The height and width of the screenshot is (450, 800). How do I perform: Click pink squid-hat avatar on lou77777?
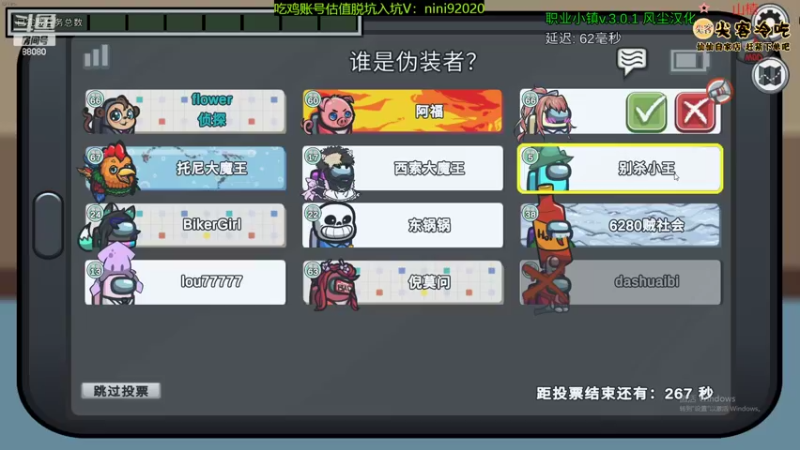pos(115,273)
